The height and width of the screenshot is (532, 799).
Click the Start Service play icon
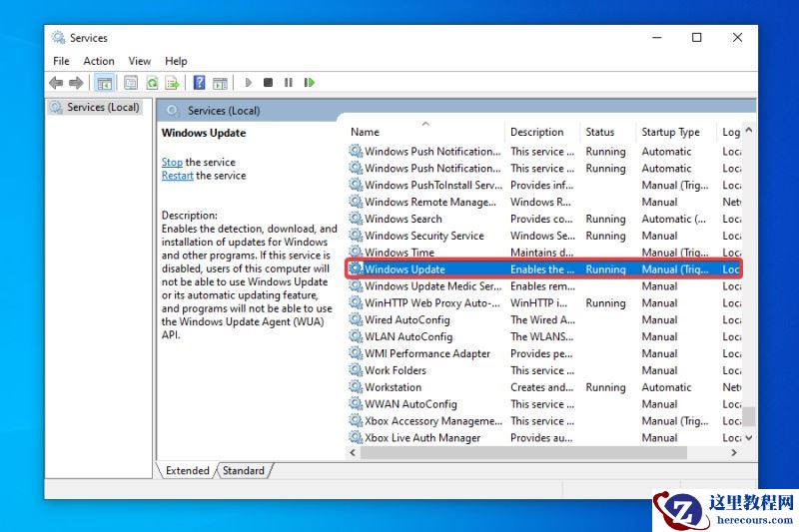[248, 83]
